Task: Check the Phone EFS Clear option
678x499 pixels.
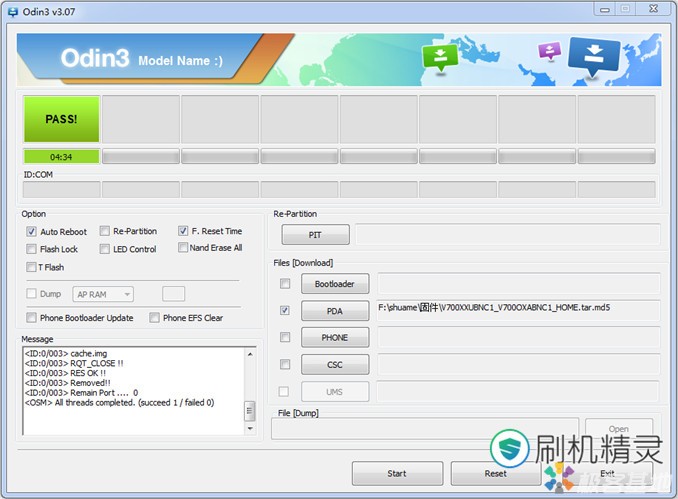Action: (154, 317)
